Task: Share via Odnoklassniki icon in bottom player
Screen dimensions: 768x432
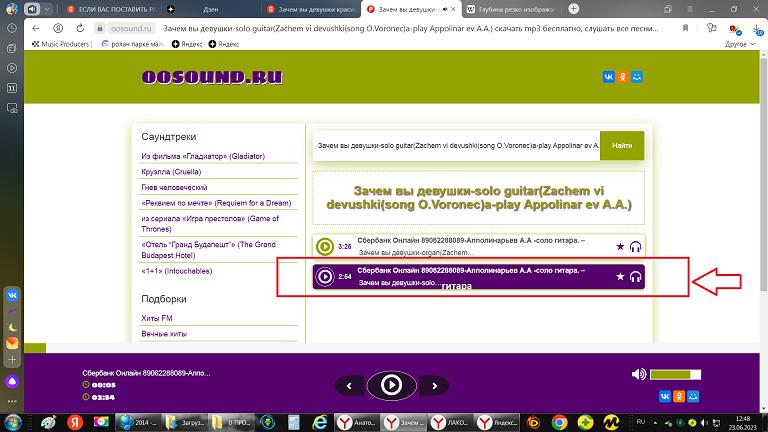Action: click(679, 396)
